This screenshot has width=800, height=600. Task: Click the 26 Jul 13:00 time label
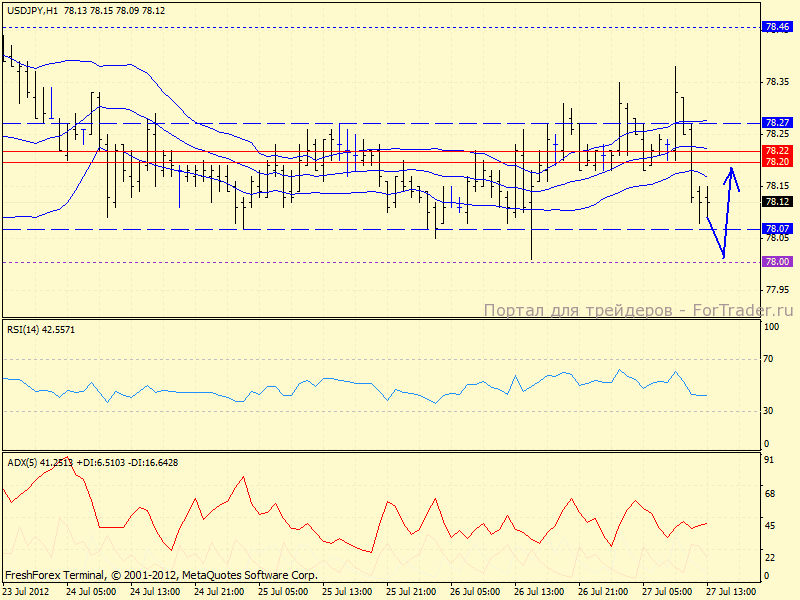tap(539, 592)
